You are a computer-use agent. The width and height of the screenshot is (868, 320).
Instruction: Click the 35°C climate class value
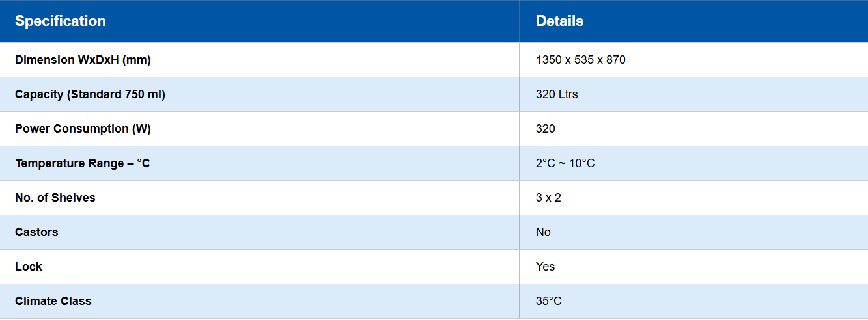(548, 301)
